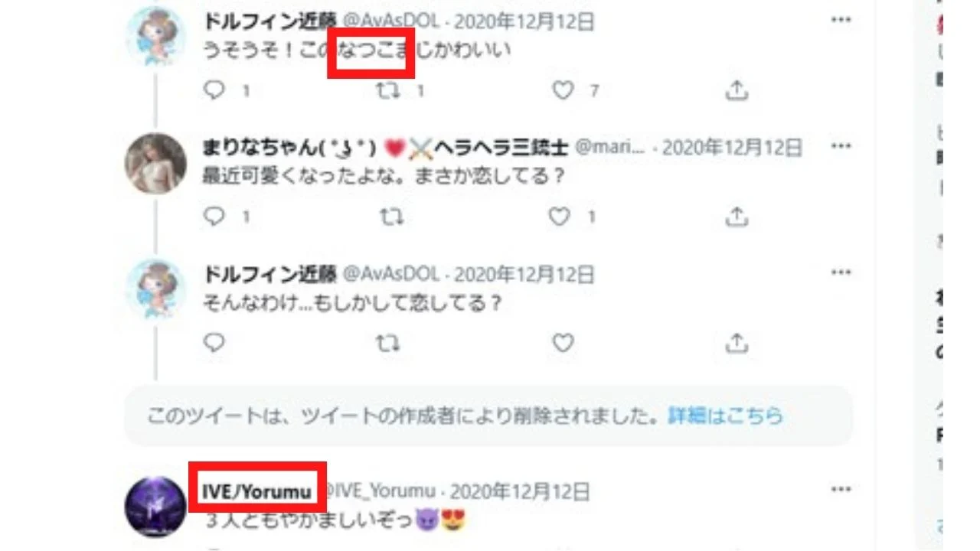
Task: Open the @AvAsDOL handle on first tweet
Action: (390, 22)
